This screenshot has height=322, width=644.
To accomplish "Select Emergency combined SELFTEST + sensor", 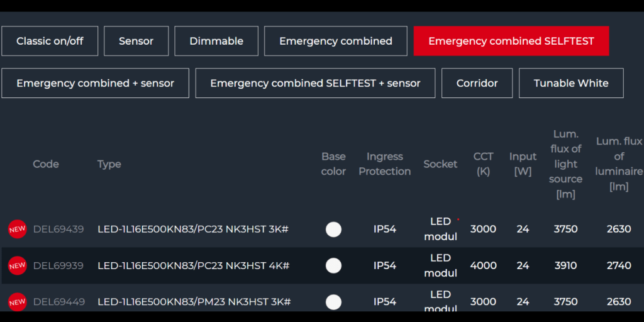I will point(315,83).
